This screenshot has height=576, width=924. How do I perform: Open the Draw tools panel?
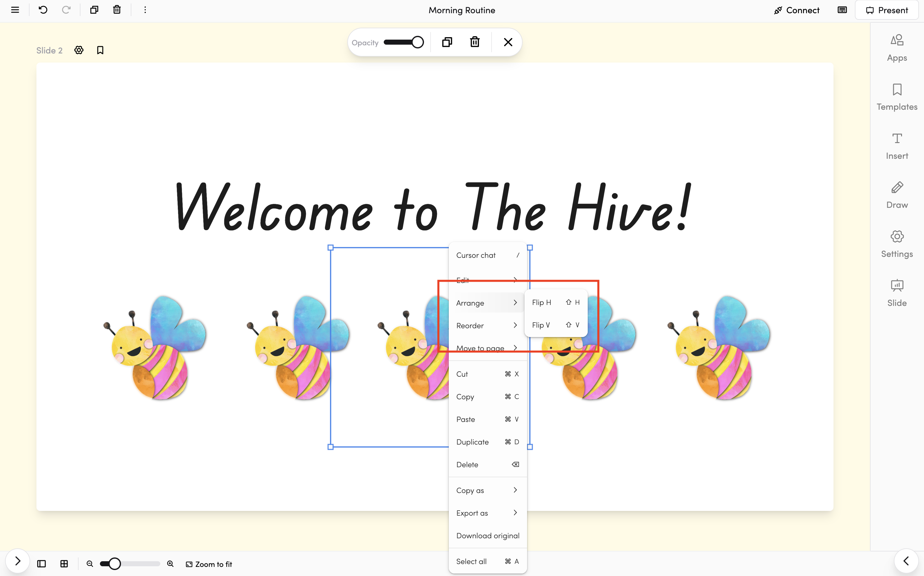pos(897,195)
